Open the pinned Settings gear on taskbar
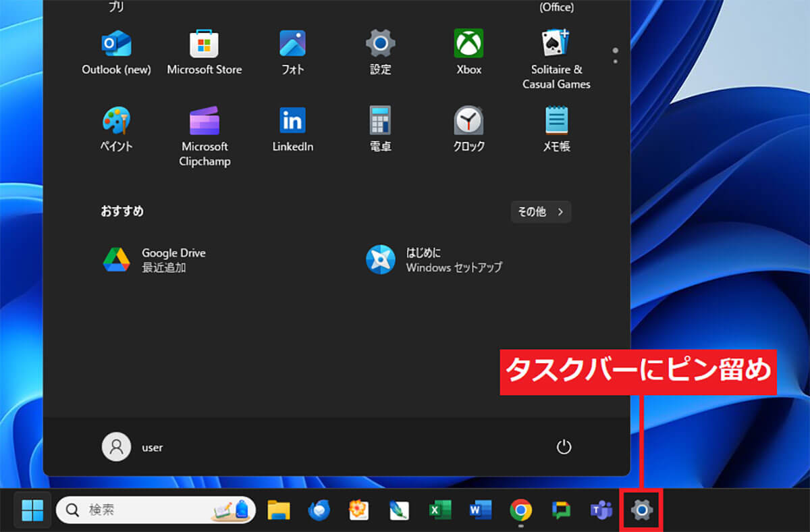 click(641, 510)
